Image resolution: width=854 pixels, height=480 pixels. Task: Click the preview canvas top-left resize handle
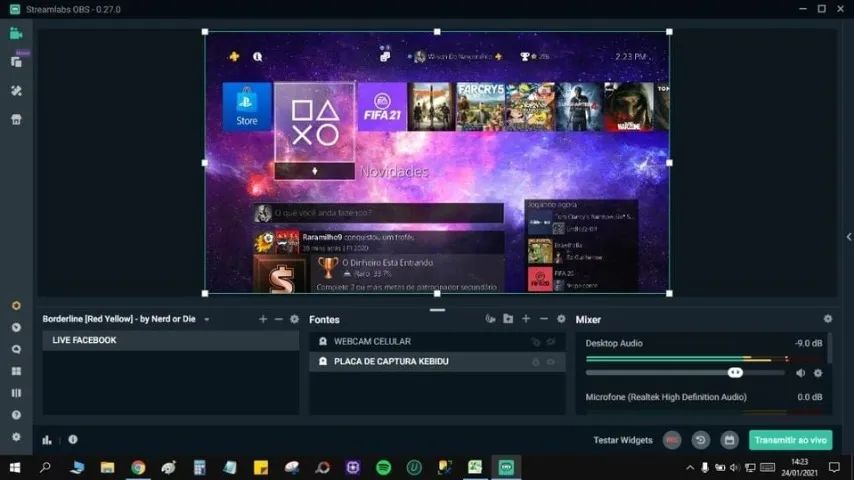click(x=205, y=32)
